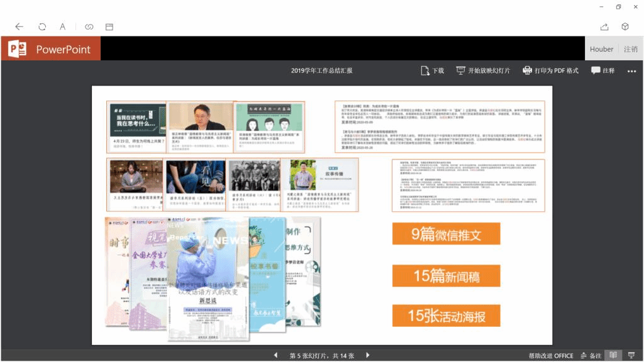Refresh the page with the reload icon
Viewport: 644px width, 362px height.
pyautogui.click(x=42, y=27)
